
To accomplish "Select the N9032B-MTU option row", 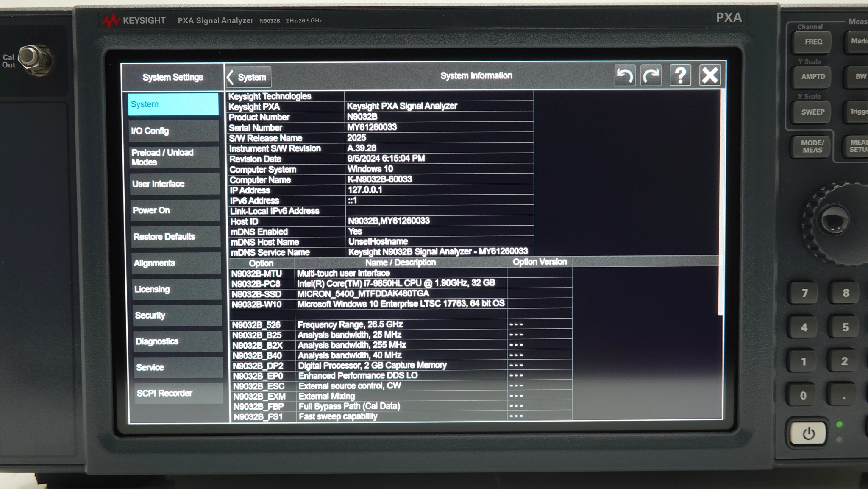I will tap(401, 274).
